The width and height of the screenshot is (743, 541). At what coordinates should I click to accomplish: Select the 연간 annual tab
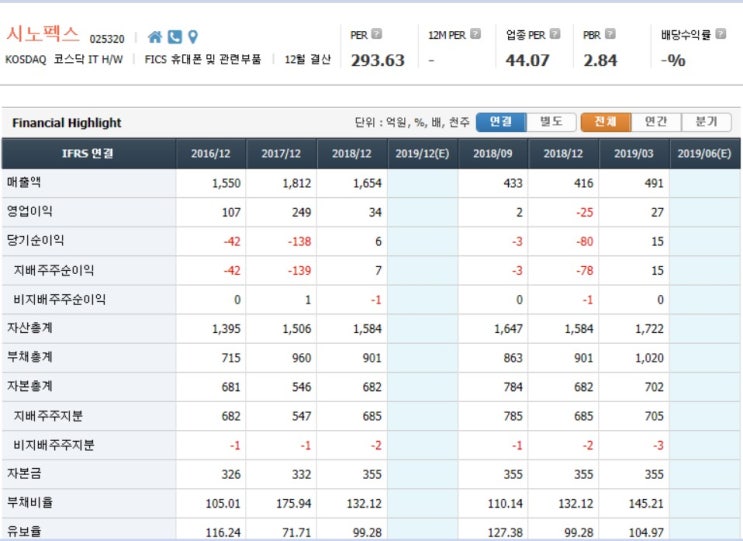point(656,122)
